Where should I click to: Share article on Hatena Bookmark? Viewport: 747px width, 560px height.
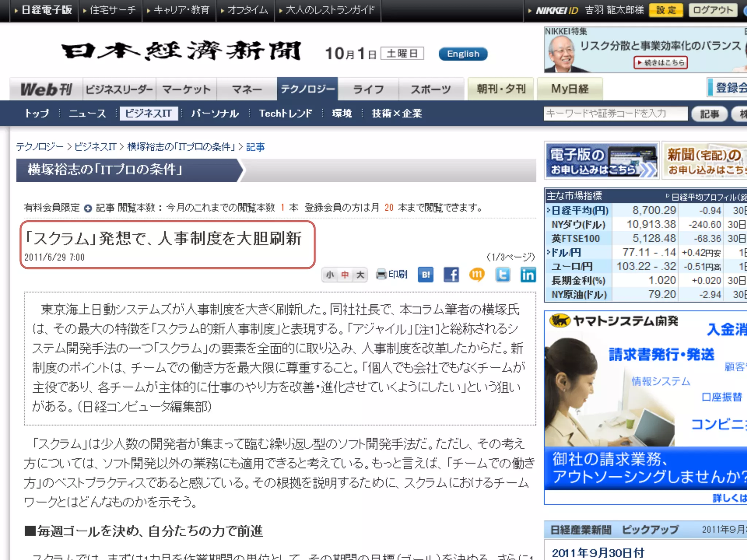(426, 275)
